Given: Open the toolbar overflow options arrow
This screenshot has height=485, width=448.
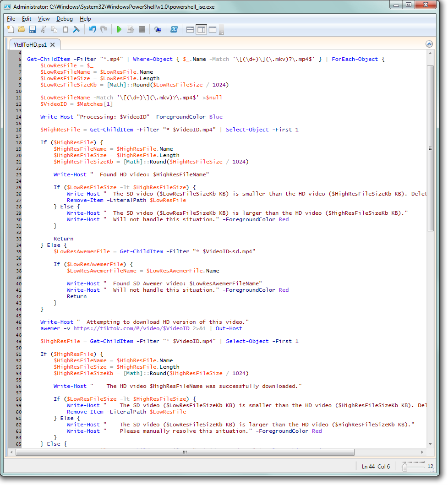Looking at the screenshot, I should 221,30.
